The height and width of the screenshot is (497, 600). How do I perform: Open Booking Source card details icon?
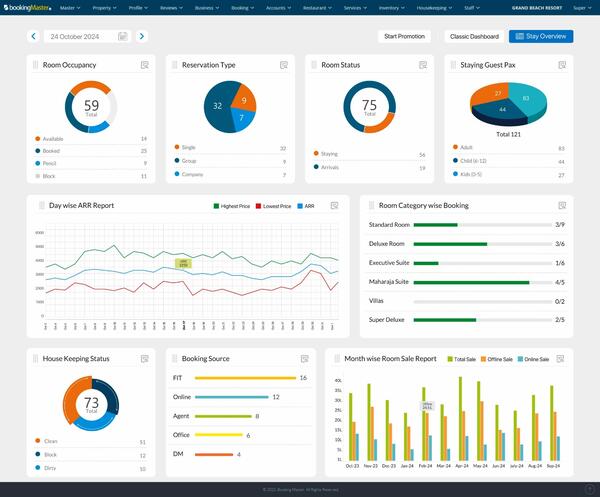[304, 358]
